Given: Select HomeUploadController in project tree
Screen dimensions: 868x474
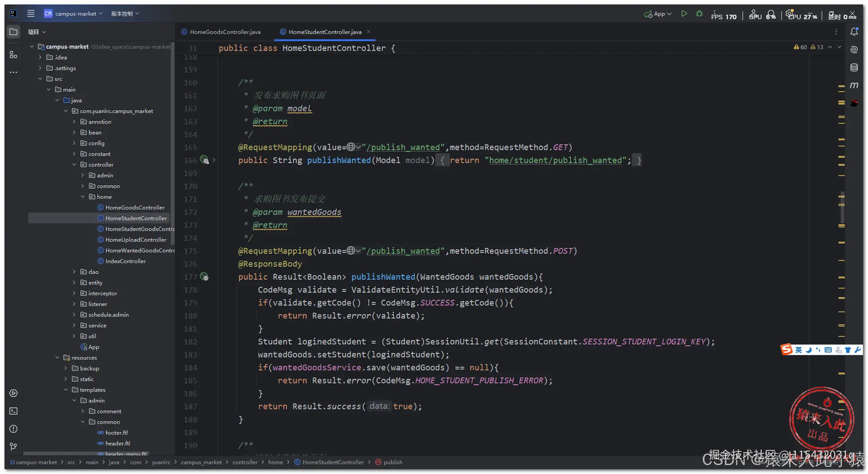Looking at the screenshot, I should click(136, 239).
